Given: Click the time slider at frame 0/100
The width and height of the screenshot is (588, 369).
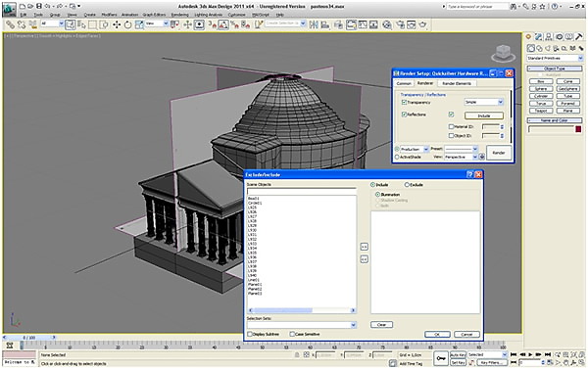Looking at the screenshot, I should click(x=28, y=338).
